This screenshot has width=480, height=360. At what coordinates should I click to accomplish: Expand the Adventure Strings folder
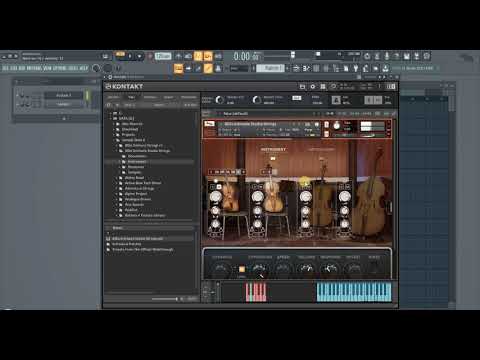[x=117, y=189]
